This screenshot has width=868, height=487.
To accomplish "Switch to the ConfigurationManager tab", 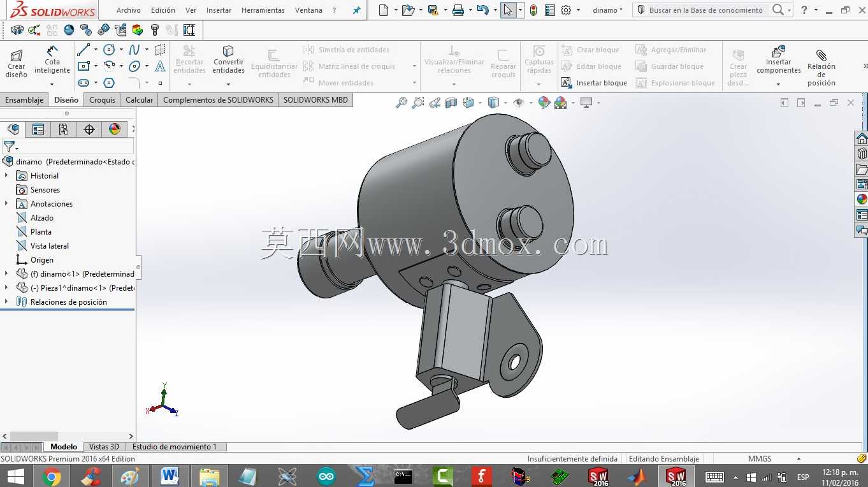I will tap(64, 129).
